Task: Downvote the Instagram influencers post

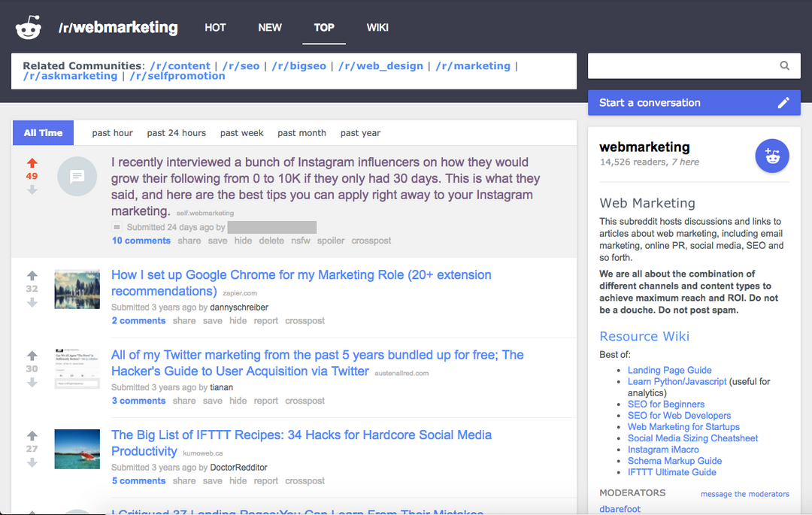Action: click(32, 190)
